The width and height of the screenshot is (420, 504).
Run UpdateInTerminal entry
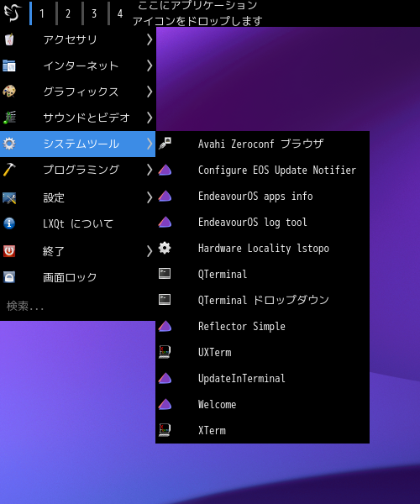pos(263,378)
